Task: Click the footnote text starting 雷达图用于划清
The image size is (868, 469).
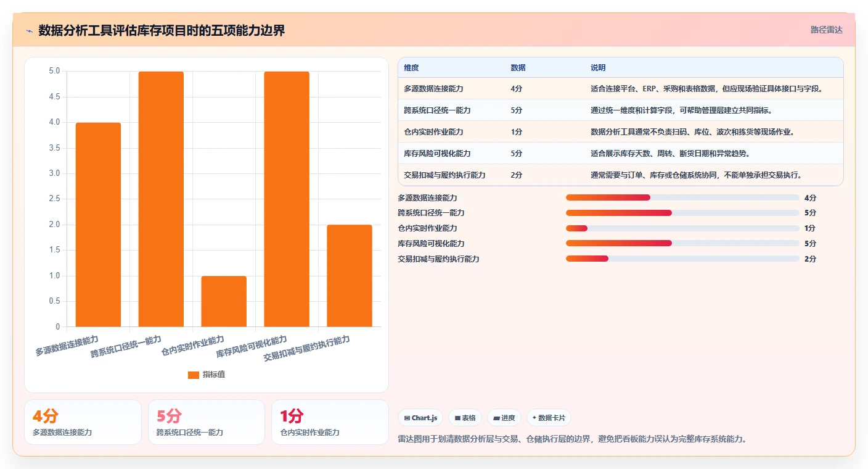Action: pos(573,439)
